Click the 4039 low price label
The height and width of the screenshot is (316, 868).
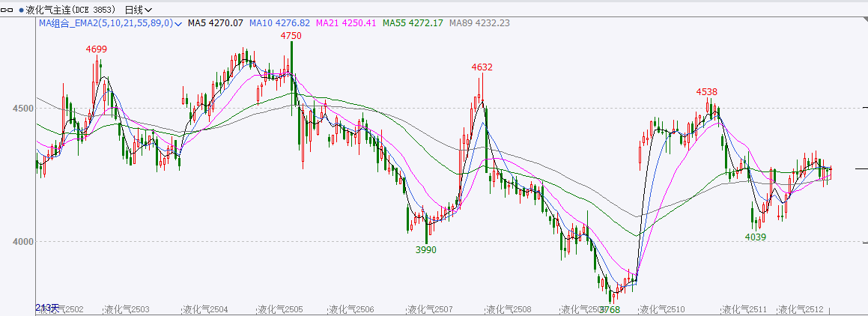coord(756,237)
